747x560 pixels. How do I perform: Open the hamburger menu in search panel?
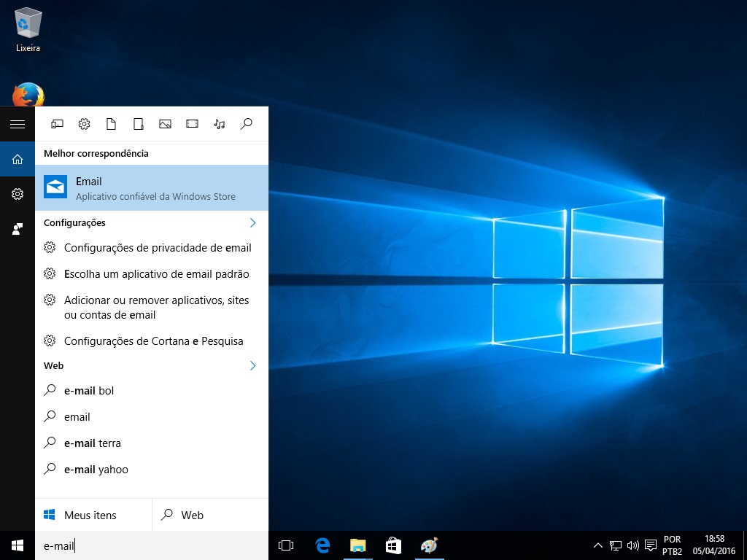(18, 124)
